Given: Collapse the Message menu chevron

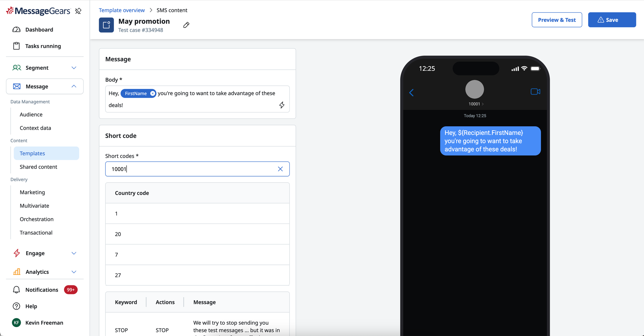Looking at the screenshot, I should click(x=74, y=86).
